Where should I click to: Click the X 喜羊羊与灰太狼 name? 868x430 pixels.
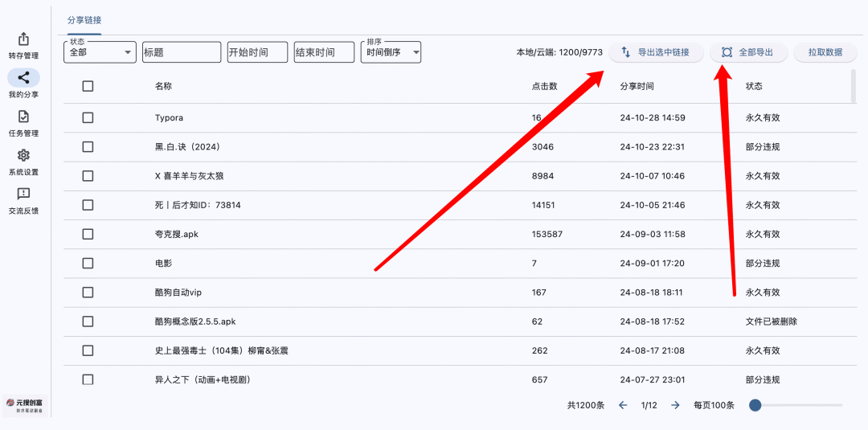(x=190, y=176)
